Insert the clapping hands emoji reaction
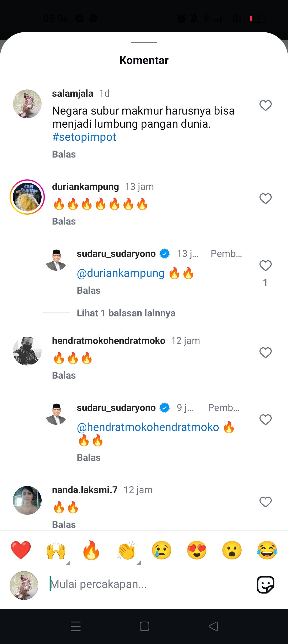 coord(126,550)
